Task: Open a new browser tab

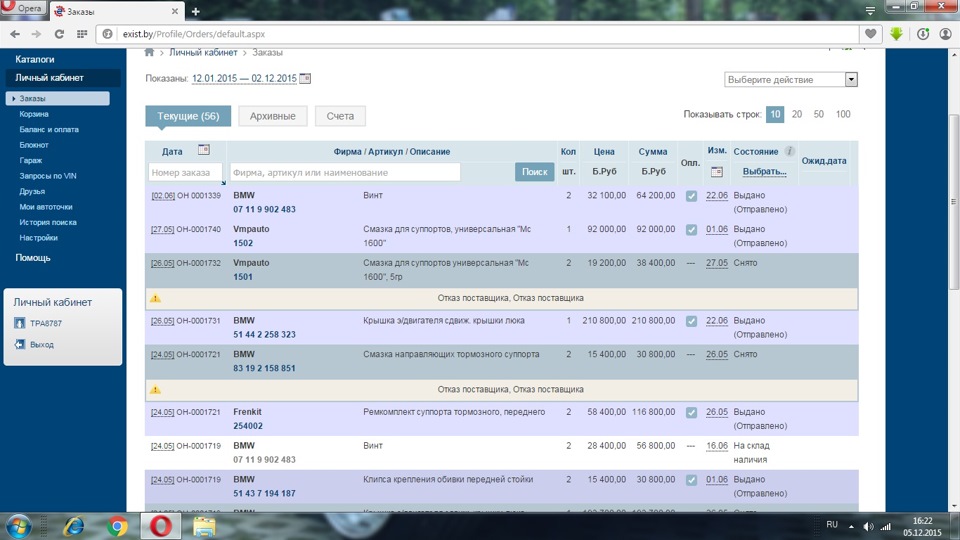Action: point(195,11)
